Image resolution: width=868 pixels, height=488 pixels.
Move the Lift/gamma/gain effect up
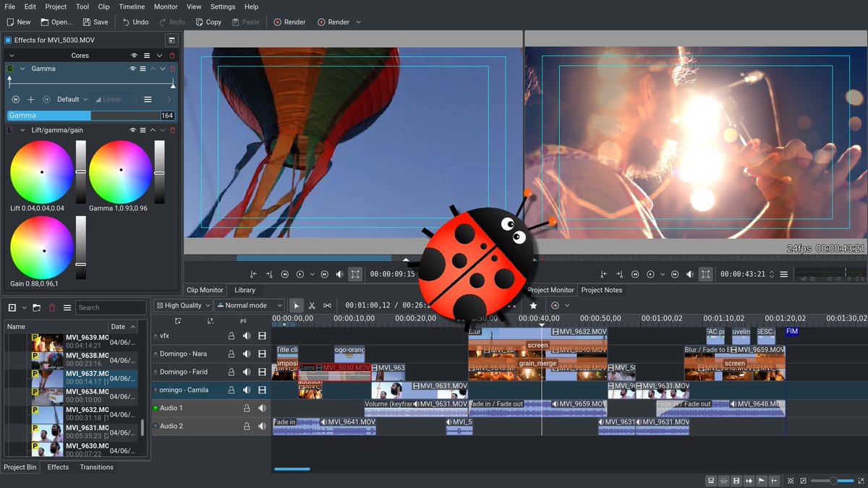click(153, 130)
